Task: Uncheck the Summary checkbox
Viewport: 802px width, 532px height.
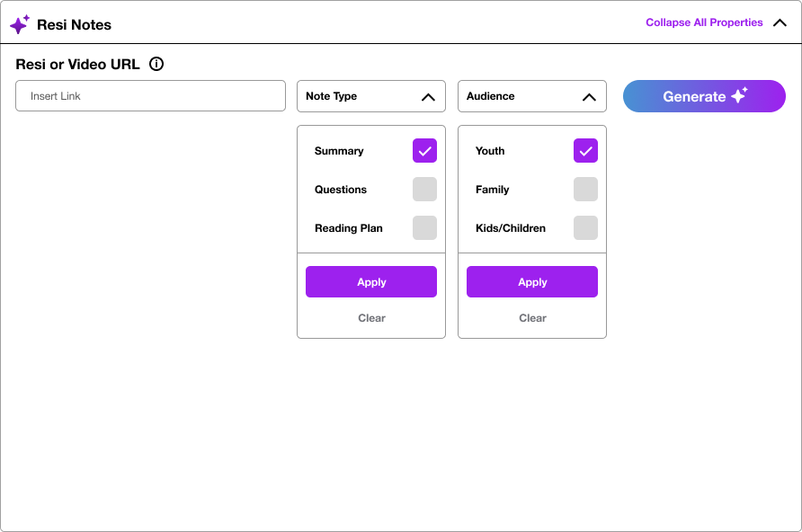Action: pyautogui.click(x=424, y=151)
